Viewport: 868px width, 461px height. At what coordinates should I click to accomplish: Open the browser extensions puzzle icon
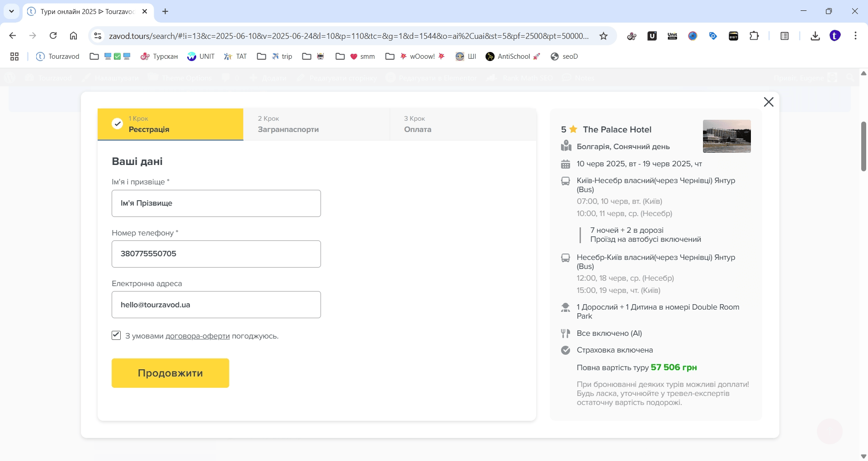[x=754, y=36]
